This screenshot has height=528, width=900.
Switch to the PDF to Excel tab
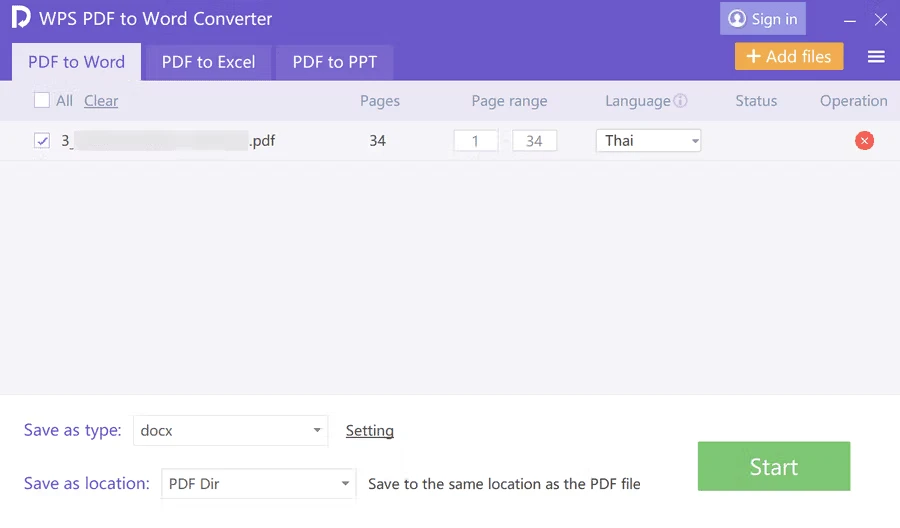[208, 62]
